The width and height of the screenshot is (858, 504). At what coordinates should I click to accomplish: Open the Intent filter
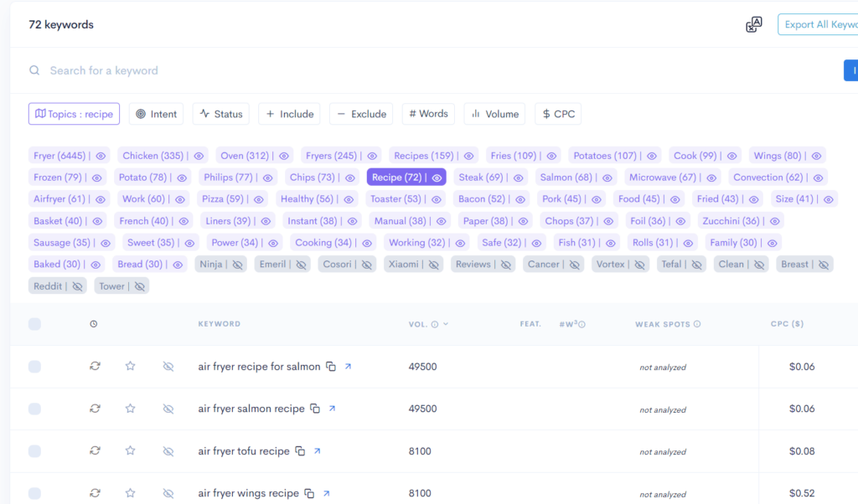pos(156,113)
